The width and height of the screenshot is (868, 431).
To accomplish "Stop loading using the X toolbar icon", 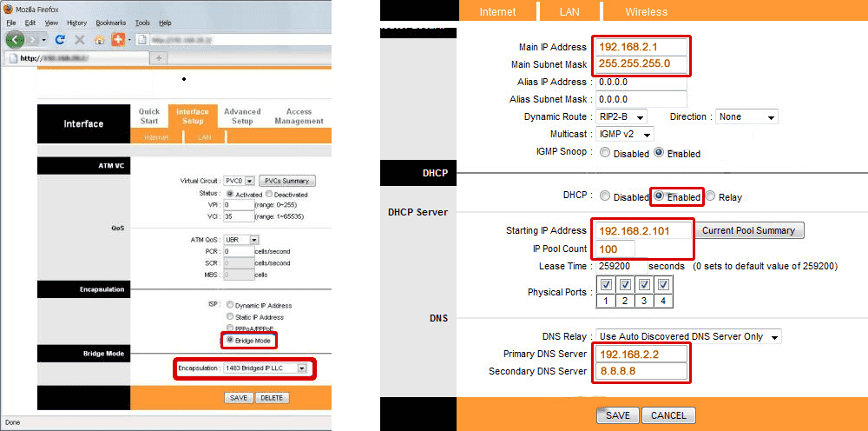I will point(80,40).
